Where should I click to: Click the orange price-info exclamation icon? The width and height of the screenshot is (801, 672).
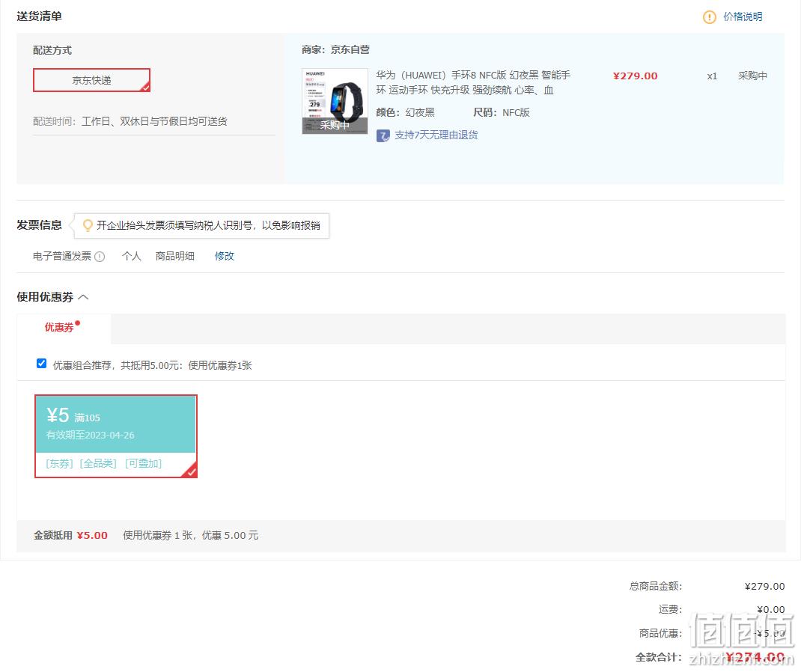pyautogui.click(x=709, y=17)
